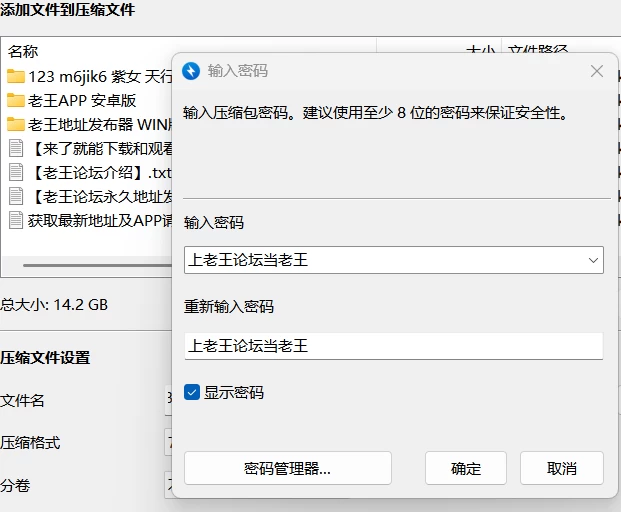Click the 文件名 label

point(22,400)
